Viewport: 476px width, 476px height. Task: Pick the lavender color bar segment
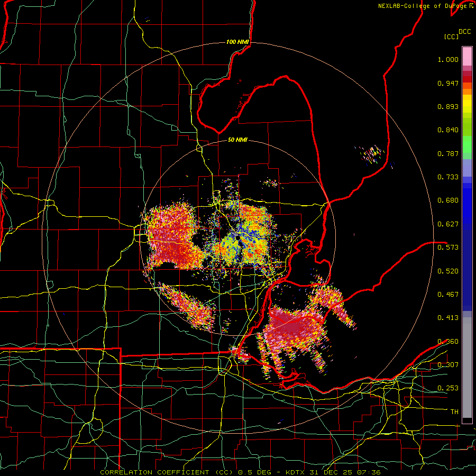pos(467,168)
